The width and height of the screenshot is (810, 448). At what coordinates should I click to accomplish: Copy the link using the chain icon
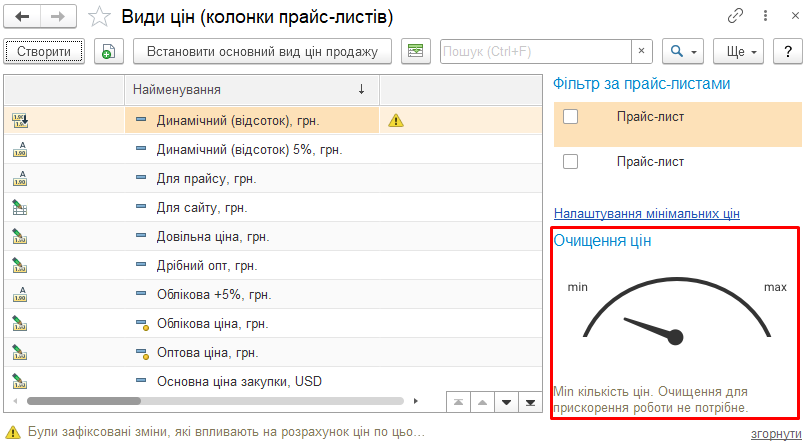[x=735, y=16]
